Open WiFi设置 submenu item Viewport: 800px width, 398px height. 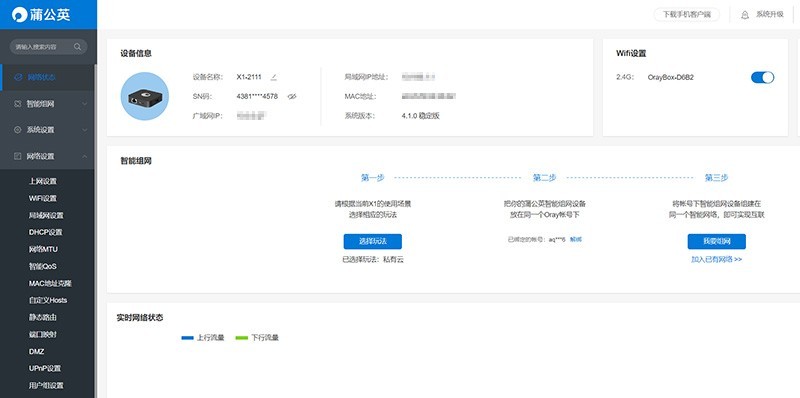tap(43, 198)
